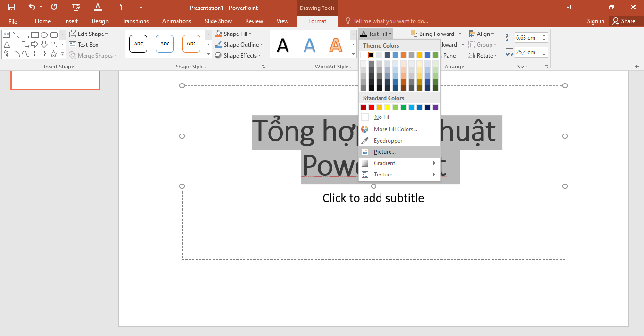Pick standard yellow color swatch
644x336 pixels.
387,108
